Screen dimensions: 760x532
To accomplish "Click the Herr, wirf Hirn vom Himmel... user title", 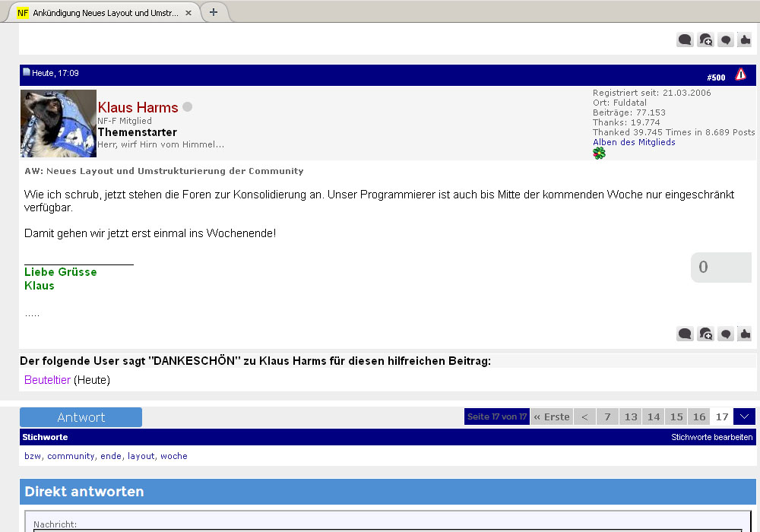I will pos(160,144).
